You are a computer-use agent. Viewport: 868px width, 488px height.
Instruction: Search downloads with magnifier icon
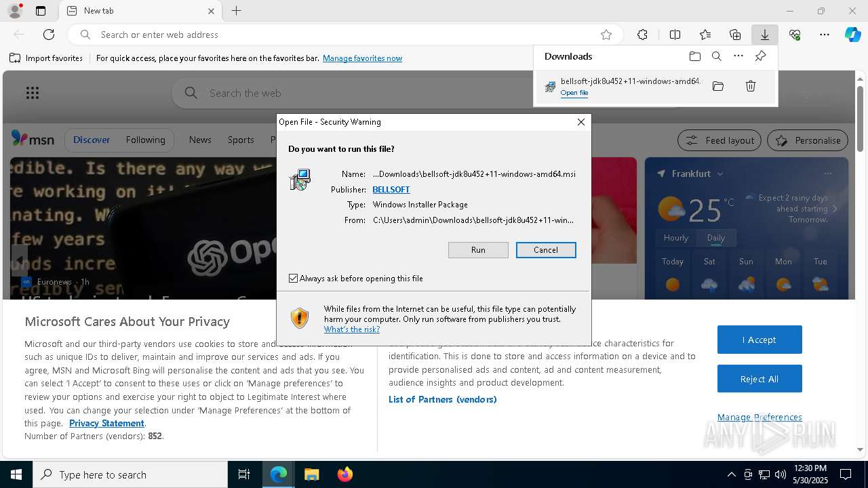pyautogui.click(x=717, y=56)
